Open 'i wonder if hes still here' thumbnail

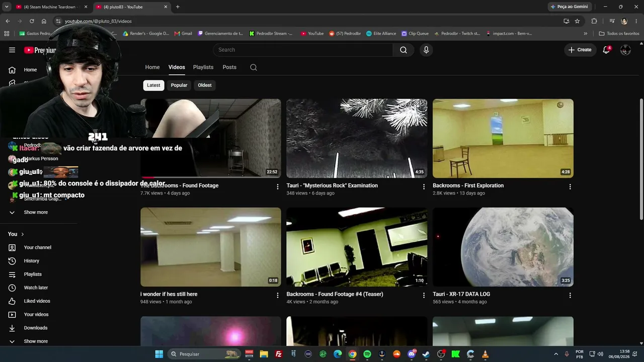pyautogui.click(x=211, y=247)
